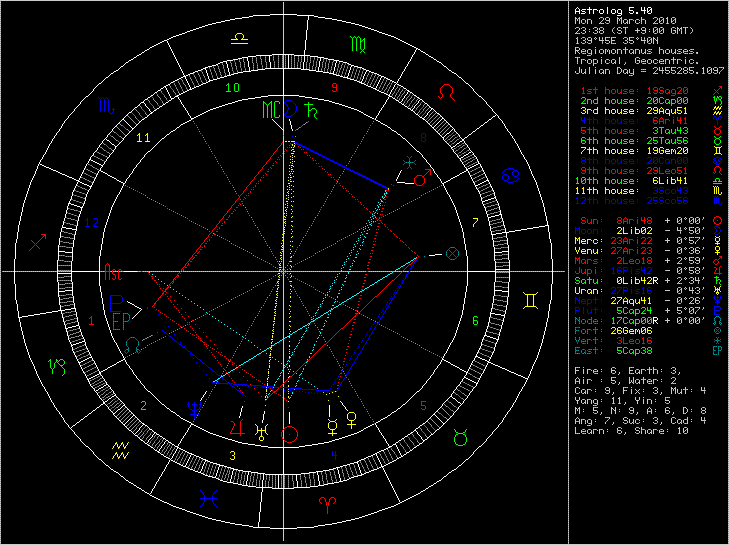Select the "10th house: 6Lib41" row
This screenshot has height=545, width=729.
(x=651, y=181)
